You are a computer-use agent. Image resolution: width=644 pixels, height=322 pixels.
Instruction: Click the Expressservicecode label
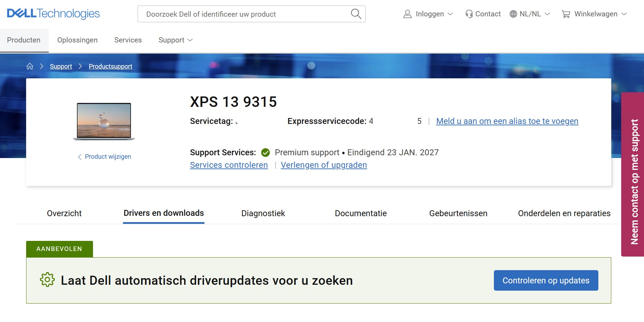pos(327,121)
